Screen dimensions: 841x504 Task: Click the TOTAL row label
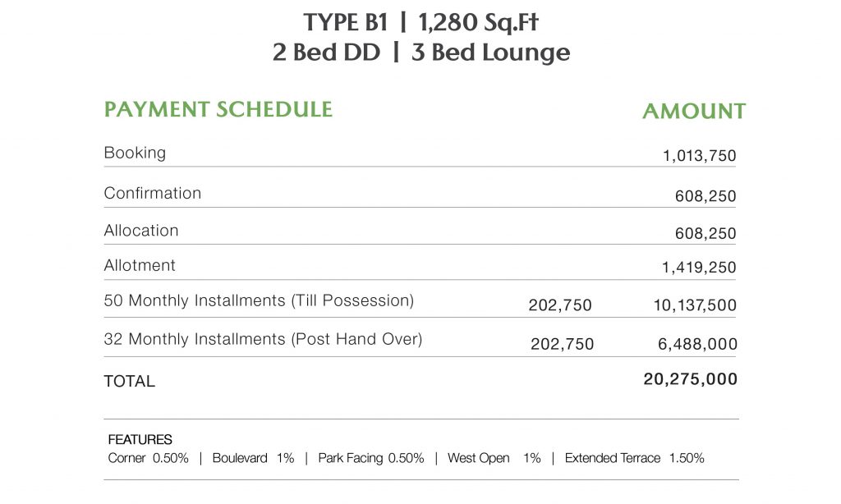click(129, 382)
